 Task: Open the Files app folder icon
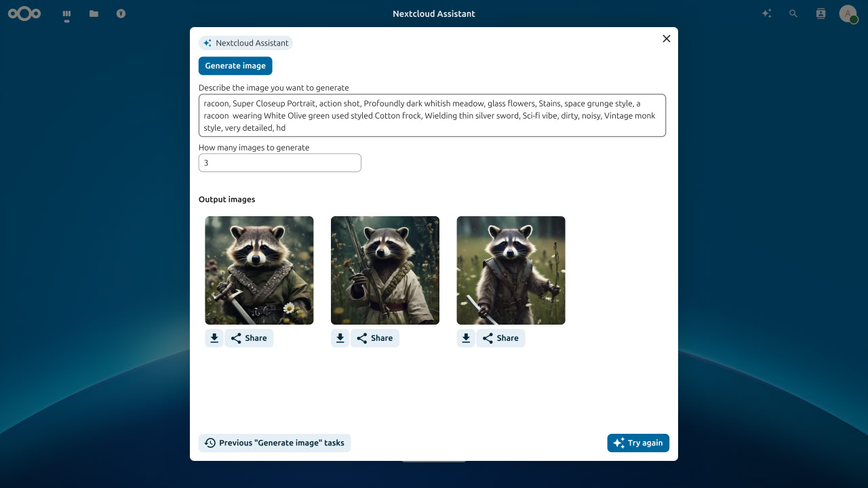94,14
